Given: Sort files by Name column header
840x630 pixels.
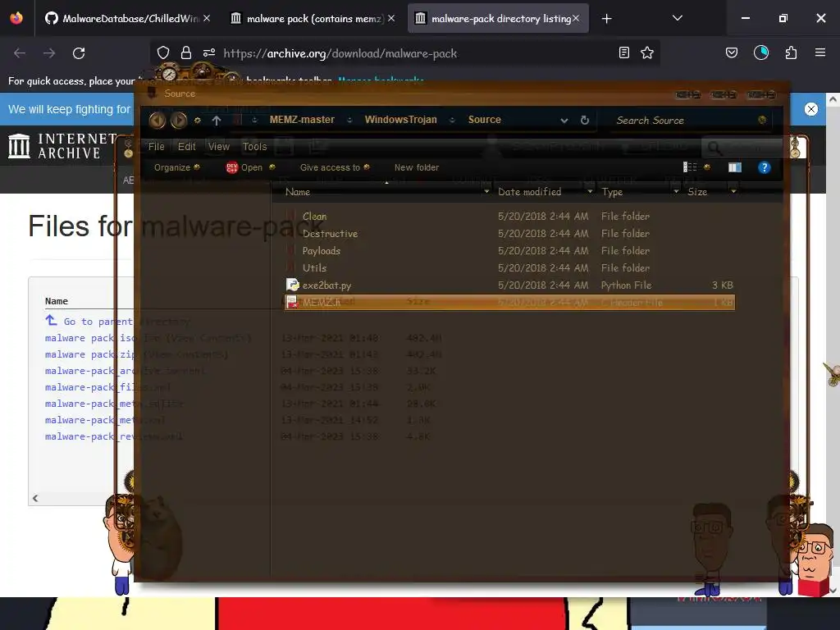Looking at the screenshot, I should (x=298, y=192).
